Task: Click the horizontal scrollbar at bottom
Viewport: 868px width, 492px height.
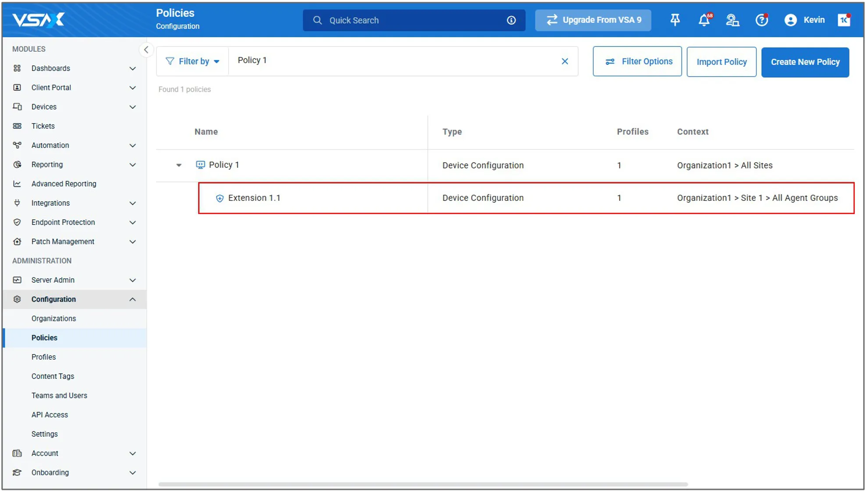Action: coord(423,485)
